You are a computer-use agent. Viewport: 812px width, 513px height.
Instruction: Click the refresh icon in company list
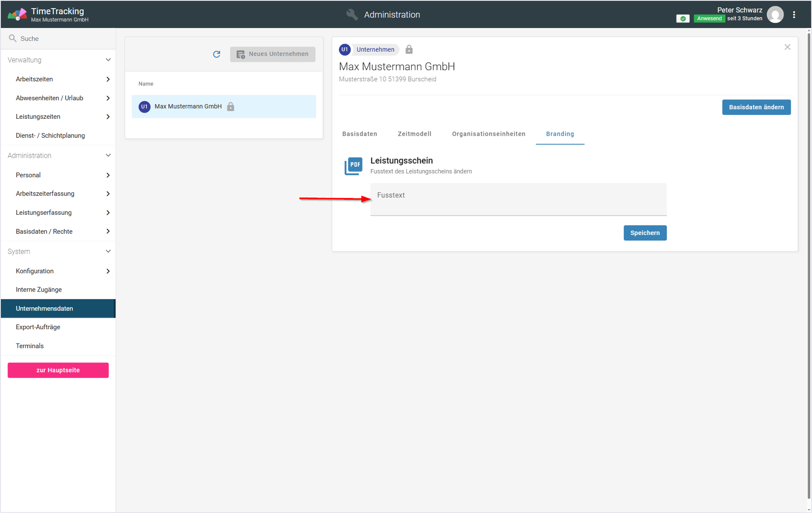[x=217, y=54]
